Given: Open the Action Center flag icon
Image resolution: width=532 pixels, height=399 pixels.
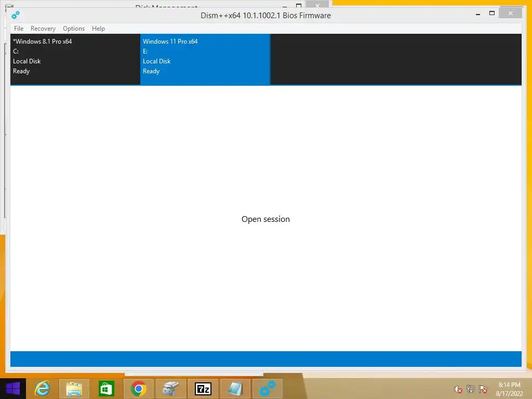Looking at the screenshot, I should 483,389.
